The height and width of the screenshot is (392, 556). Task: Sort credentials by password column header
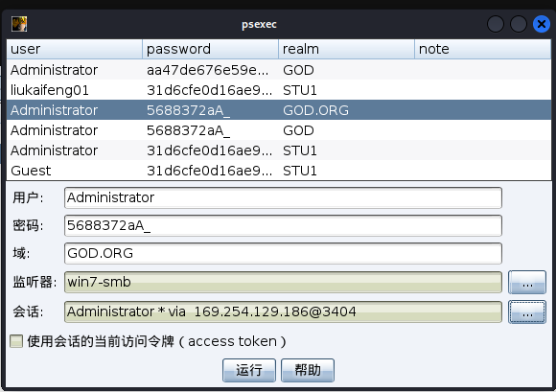(x=210, y=49)
